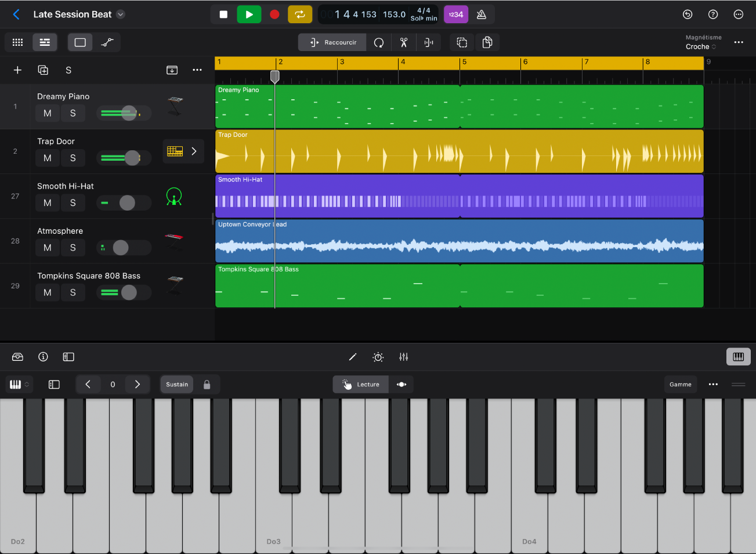Viewport: 756px width, 554px height.
Task: Mute the Dreamy Piano track
Action: coord(47,113)
